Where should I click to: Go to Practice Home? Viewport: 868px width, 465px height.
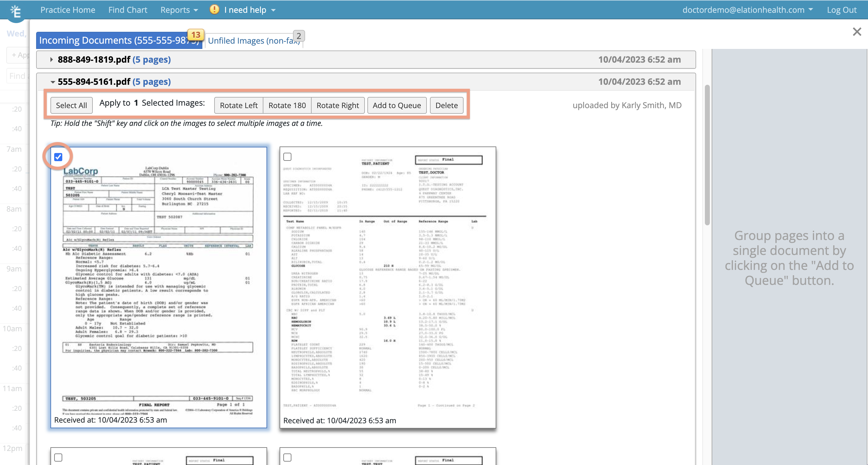(68, 10)
